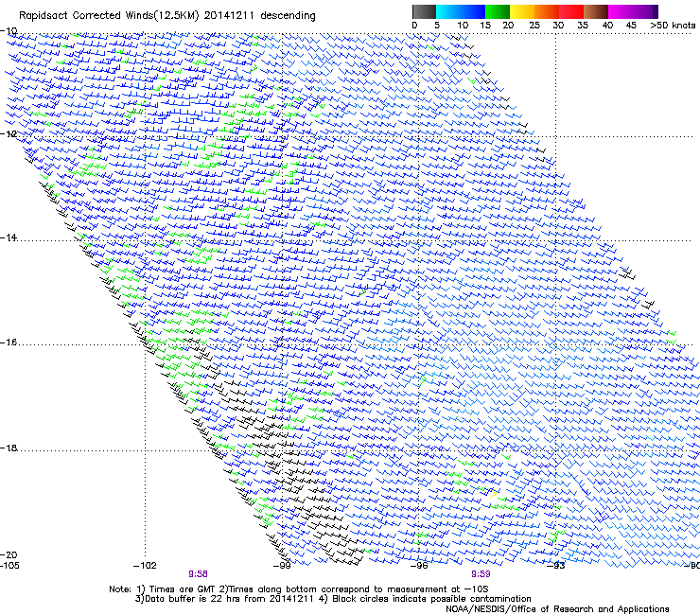Click the dark purple 45-50 knots legend swatch
Image resolution: width=700 pixels, height=615 pixels.
click(x=645, y=11)
